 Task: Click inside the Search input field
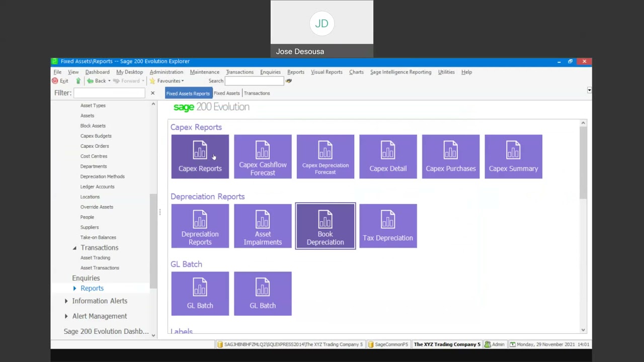coord(254,81)
